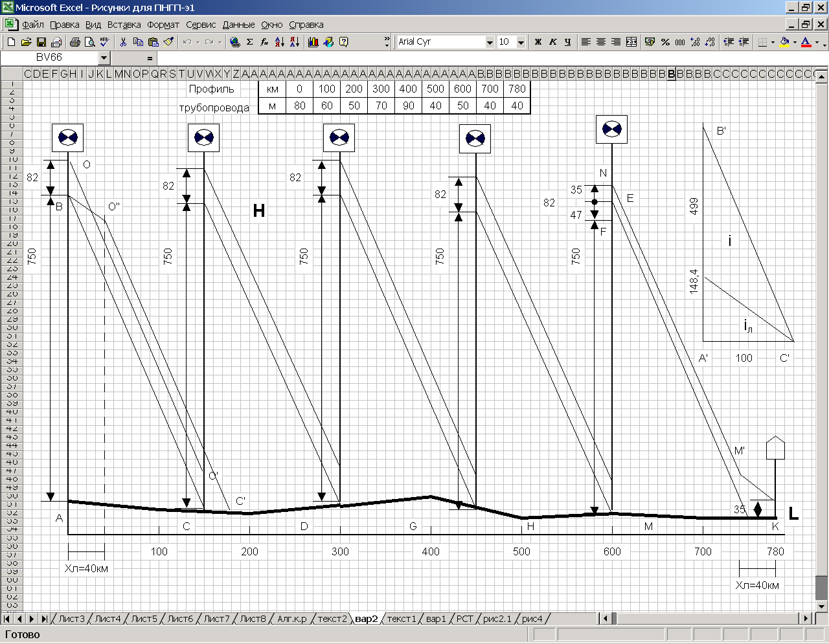Click the Paste clipboard icon
The height and width of the screenshot is (644, 829).
click(153, 42)
